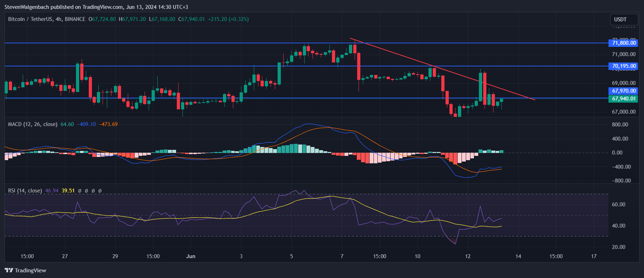
Task: Click the MACD (12, 26, close) legend
Action: [33, 124]
